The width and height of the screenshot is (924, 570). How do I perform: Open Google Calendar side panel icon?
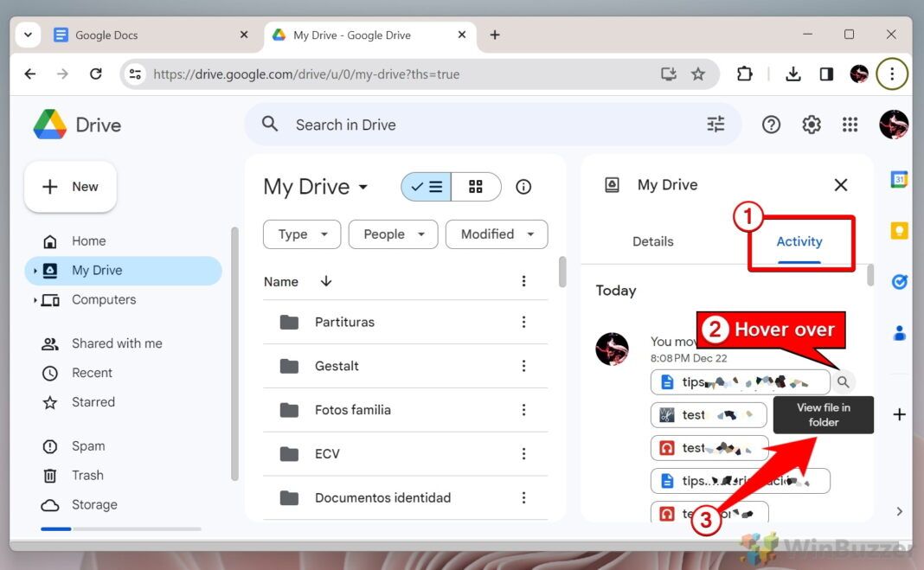pos(899,179)
